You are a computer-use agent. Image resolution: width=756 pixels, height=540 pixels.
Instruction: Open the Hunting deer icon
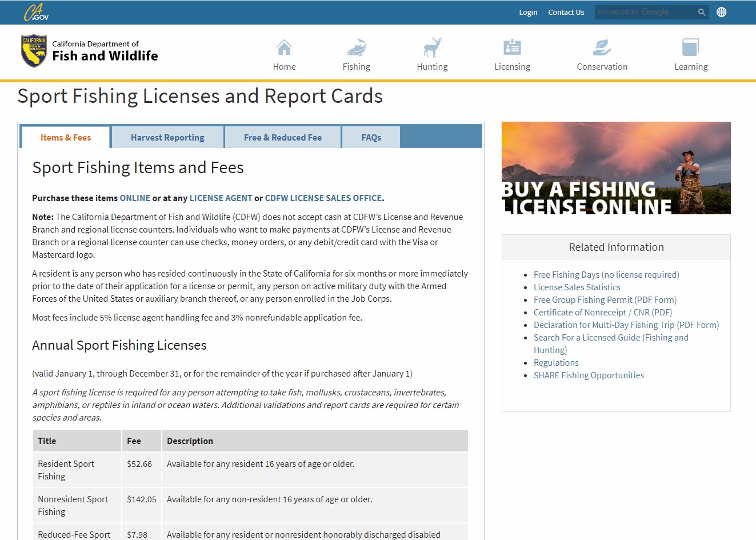[x=432, y=47]
